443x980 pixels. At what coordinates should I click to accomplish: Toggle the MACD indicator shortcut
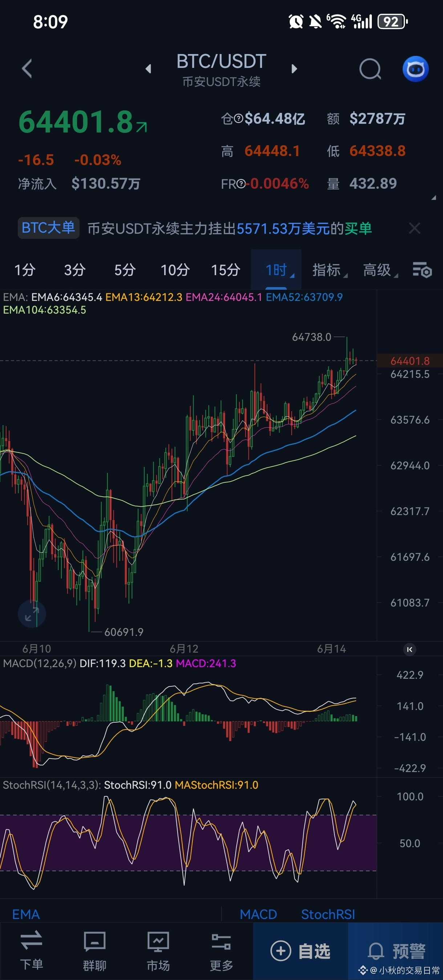tap(259, 914)
